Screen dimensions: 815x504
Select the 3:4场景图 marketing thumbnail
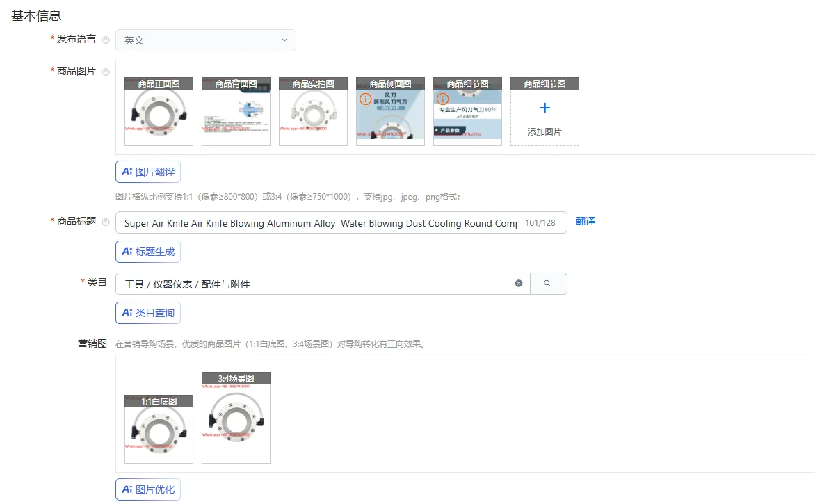tap(235, 417)
